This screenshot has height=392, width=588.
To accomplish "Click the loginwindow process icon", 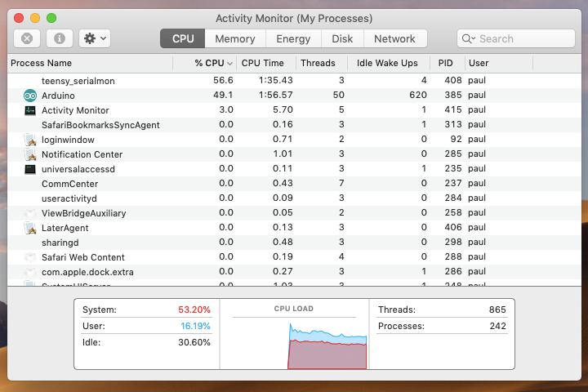I will point(30,140).
